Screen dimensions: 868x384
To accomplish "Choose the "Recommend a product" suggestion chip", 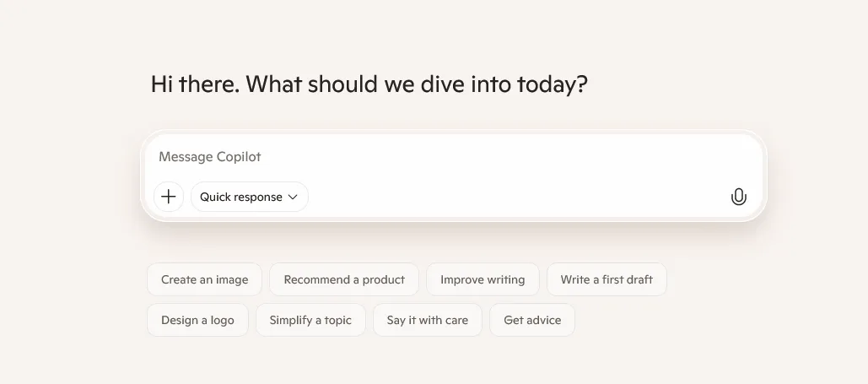I will pyautogui.click(x=344, y=279).
